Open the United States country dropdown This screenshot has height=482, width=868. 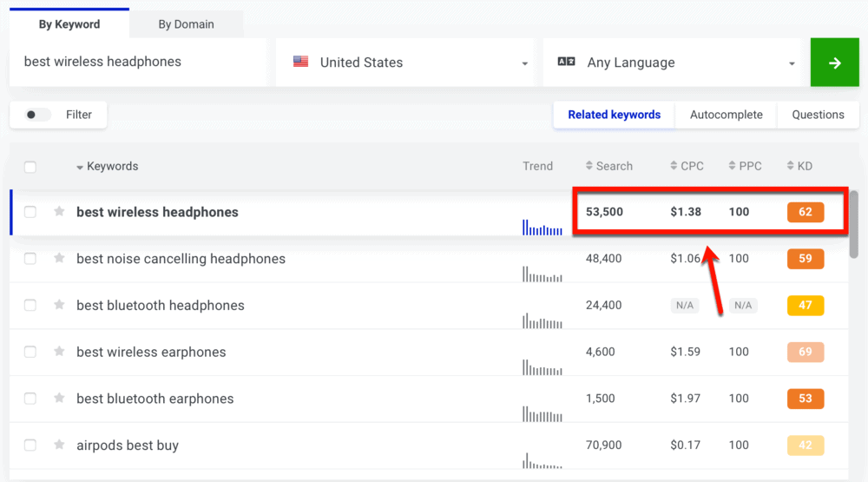(409, 63)
